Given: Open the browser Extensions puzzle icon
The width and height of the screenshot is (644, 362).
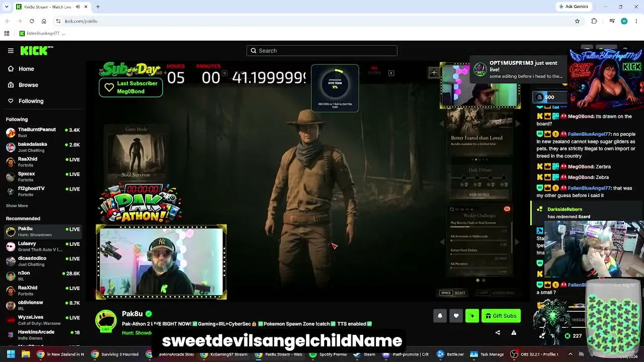Looking at the screenshot, I should click(594, 21).
